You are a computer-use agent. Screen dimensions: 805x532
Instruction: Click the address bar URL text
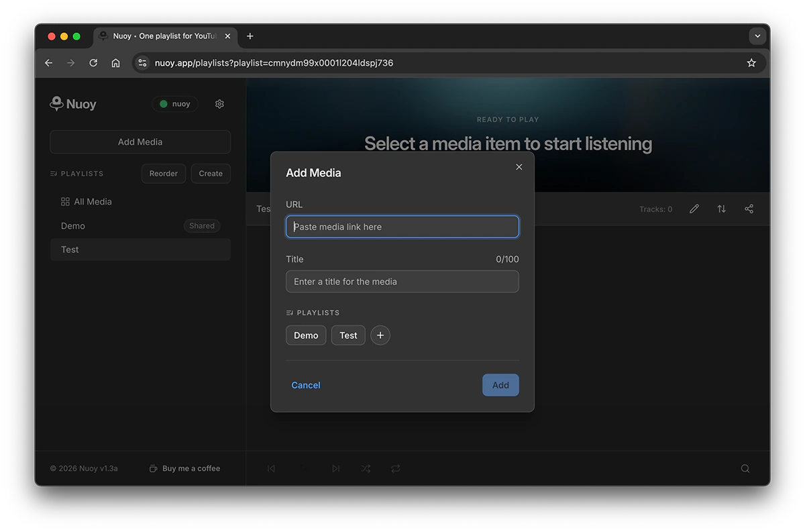[274, 63]
